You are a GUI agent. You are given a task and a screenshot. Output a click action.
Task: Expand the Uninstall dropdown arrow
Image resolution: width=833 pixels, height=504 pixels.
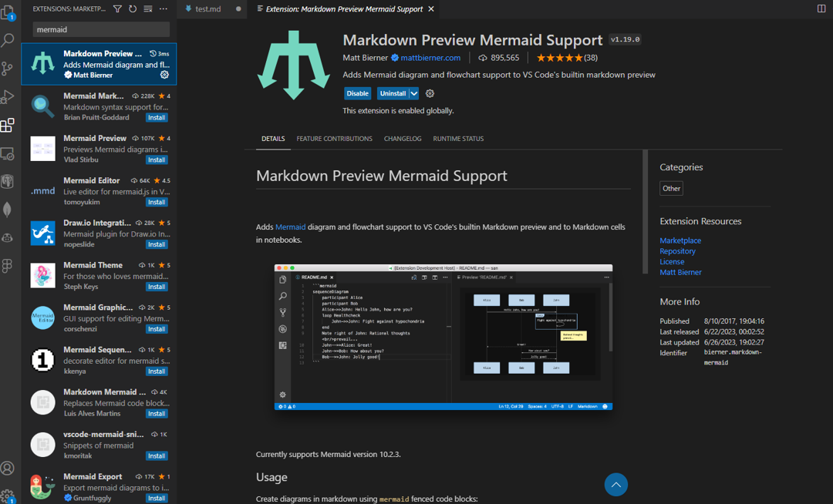[x=414, y=93]
